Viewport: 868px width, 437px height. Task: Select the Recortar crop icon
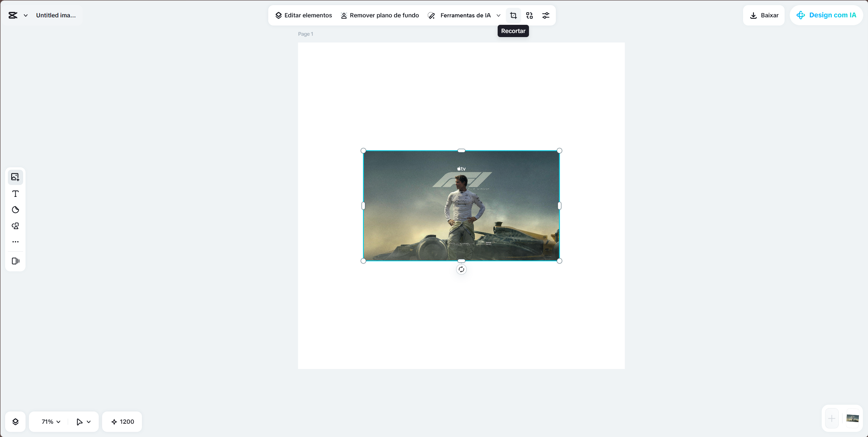[x=513, y=16]
